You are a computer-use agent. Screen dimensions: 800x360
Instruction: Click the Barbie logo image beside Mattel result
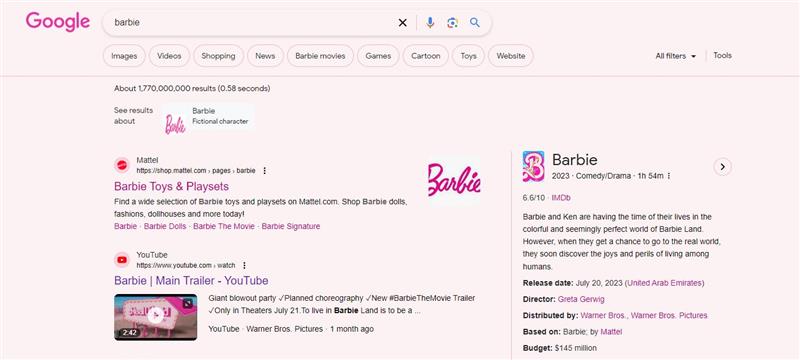[x=454, y=180]
